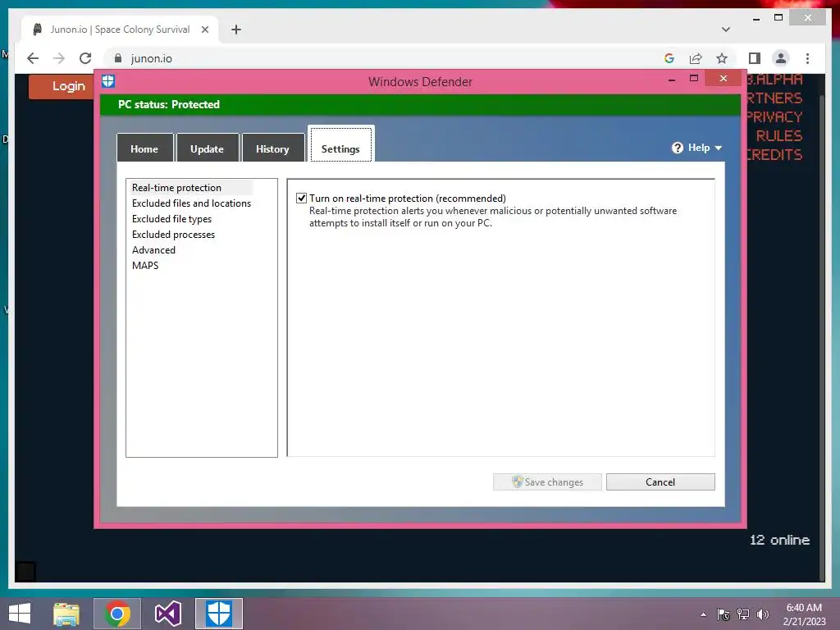Expand the Chrome tab search chevron
This screenshot has height=630, width=840.
pyautogui.click(x=725, y=30)
